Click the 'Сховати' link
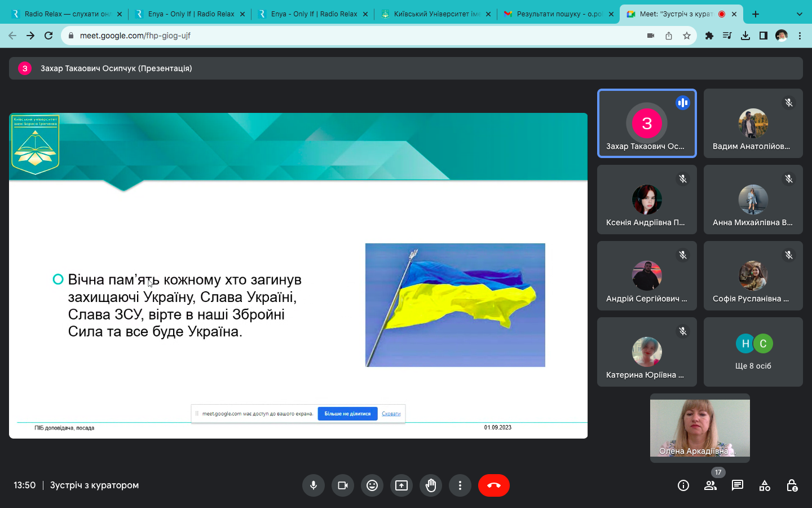The image size is (812, 508). pyautogui.click(x=391, y=414)
